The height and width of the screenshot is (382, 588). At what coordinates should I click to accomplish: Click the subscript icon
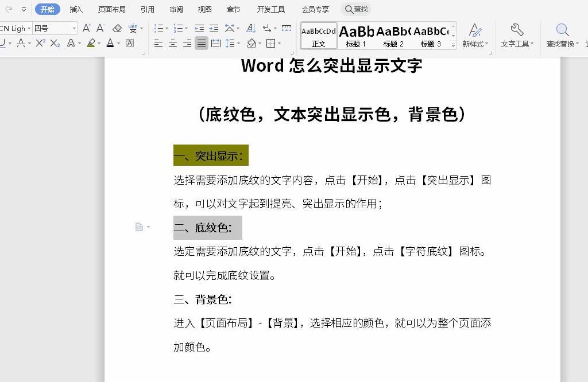point(55,43)
